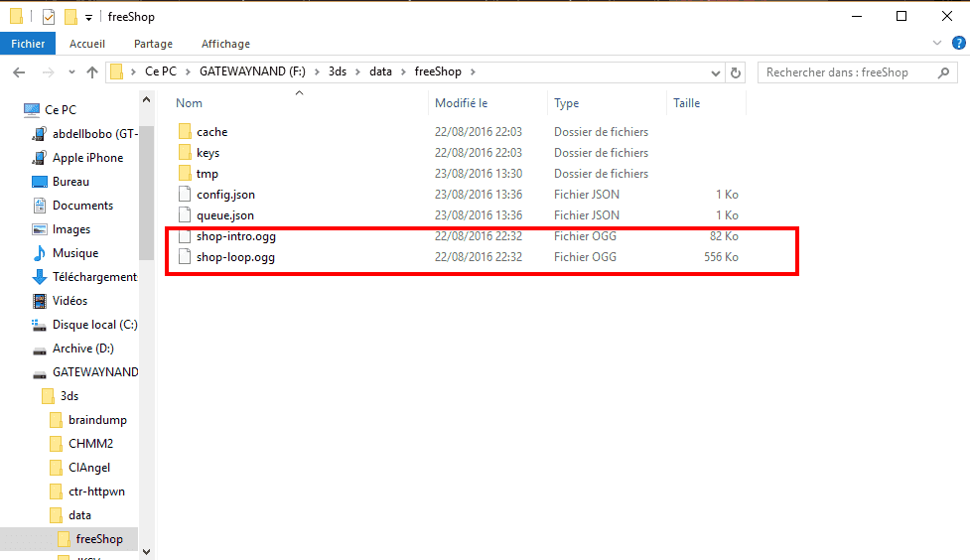Select freeShop folder in tree
Viewport: 970px width, 560px height.
(x=99, y=539)
